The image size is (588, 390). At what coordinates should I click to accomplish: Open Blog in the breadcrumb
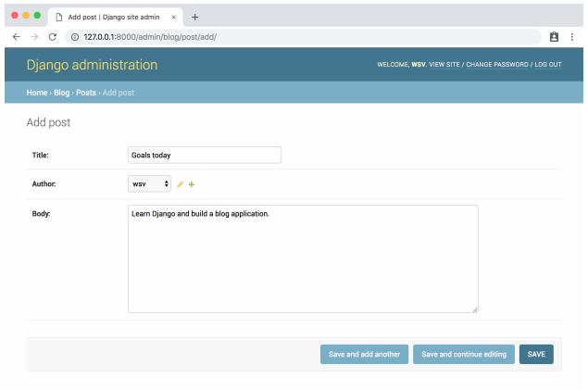[61, 93]
